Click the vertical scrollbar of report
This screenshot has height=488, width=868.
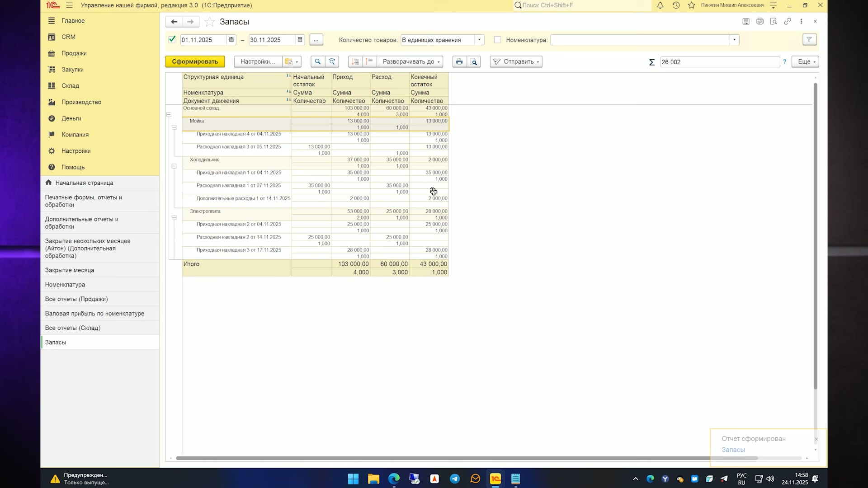tap(816, 236)
